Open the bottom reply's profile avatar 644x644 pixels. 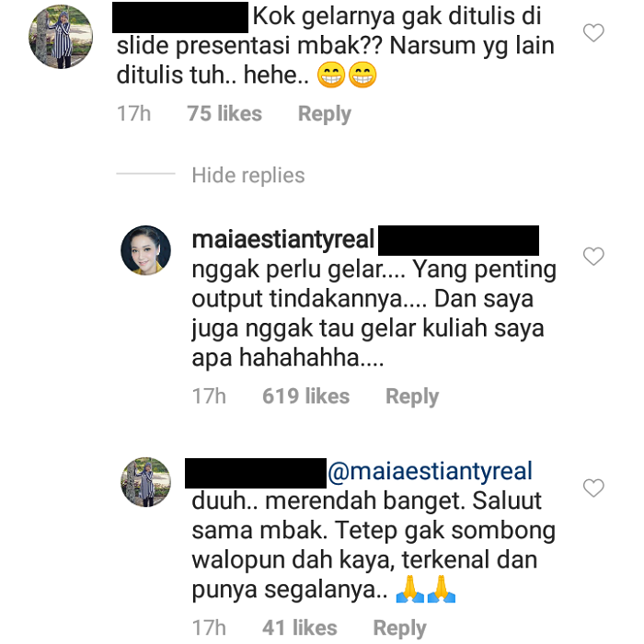145,482
